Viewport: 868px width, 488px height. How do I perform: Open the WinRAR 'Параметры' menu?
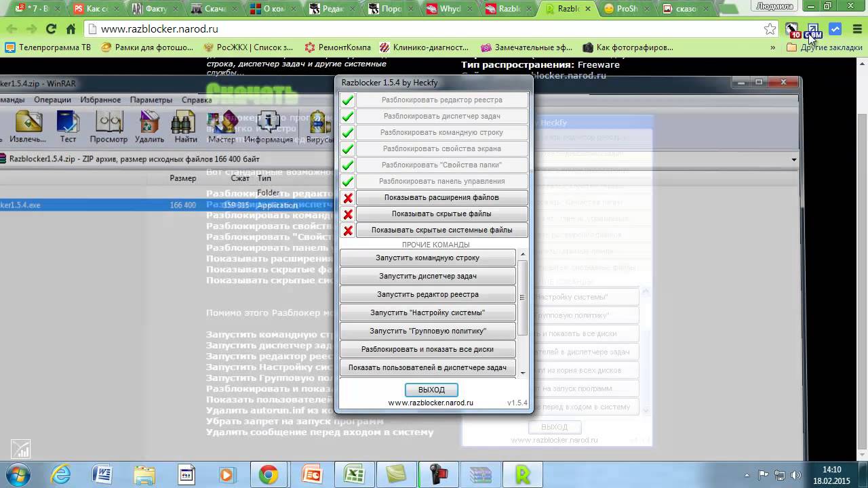tap(151, 100)
